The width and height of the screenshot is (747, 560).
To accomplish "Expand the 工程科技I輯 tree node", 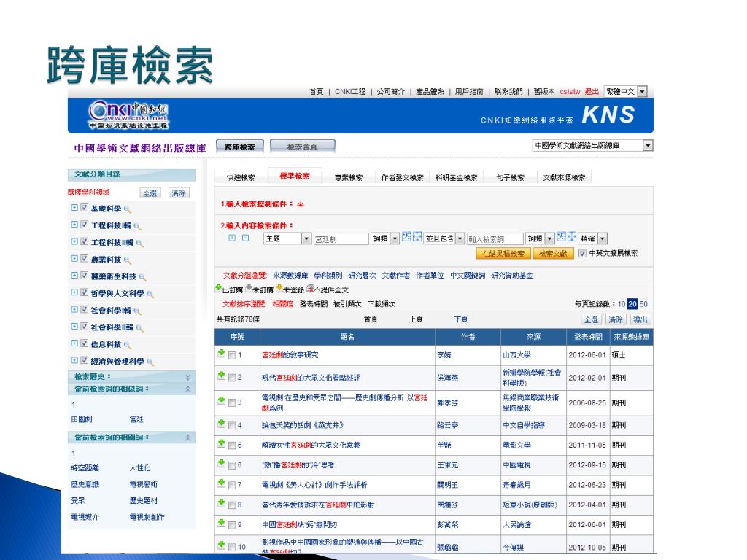I will pos(74,225).
